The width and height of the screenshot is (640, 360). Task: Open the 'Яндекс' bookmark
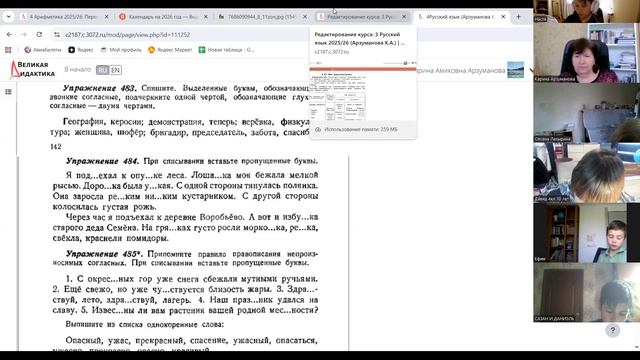coord(81,50)
